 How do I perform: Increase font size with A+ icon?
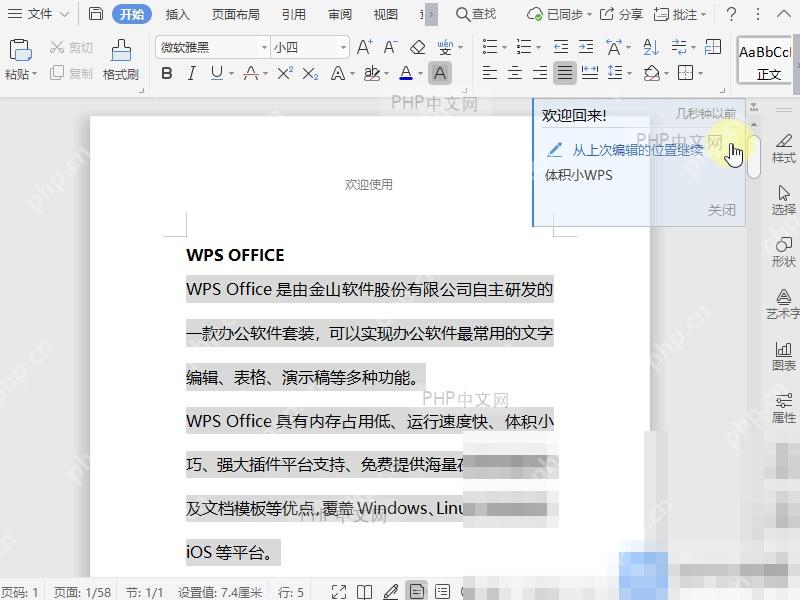(364, 47)
